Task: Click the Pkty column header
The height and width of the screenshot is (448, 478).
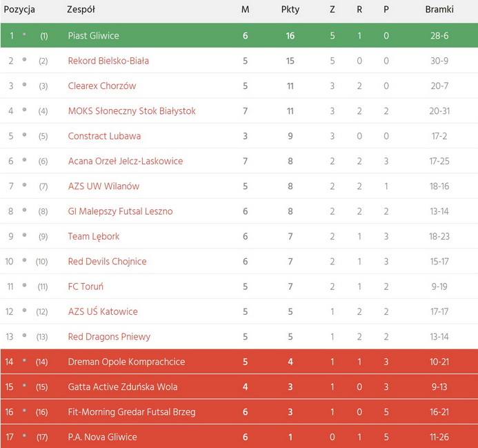Action: [x=290, y=10]
